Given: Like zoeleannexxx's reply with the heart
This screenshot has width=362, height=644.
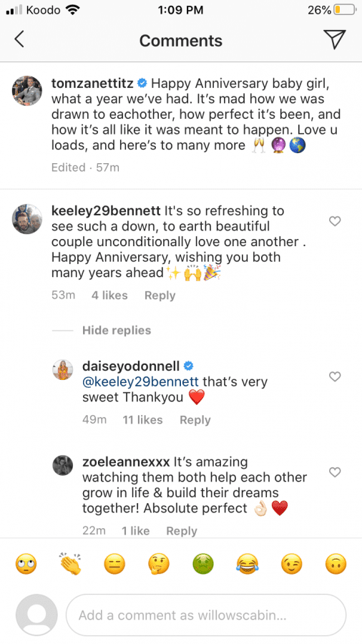Looking at the screenshot, I should click(x=336, y=472).
